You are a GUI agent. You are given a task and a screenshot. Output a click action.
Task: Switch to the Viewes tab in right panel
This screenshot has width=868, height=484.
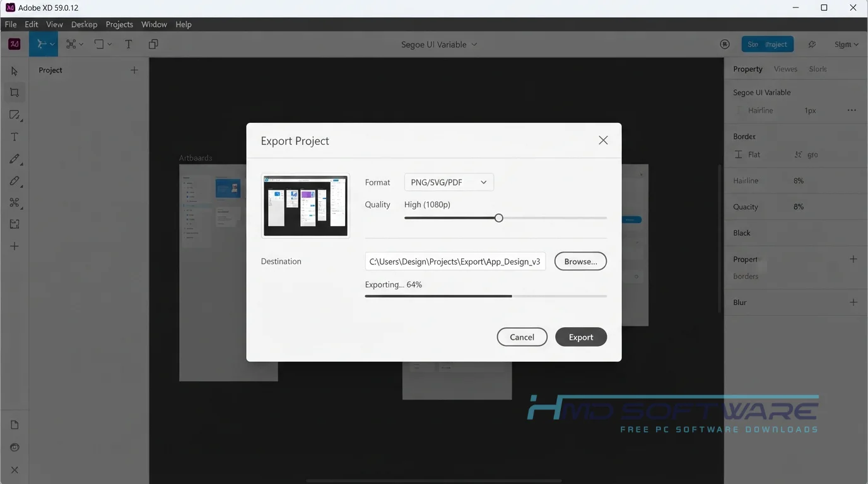(785, 69)
